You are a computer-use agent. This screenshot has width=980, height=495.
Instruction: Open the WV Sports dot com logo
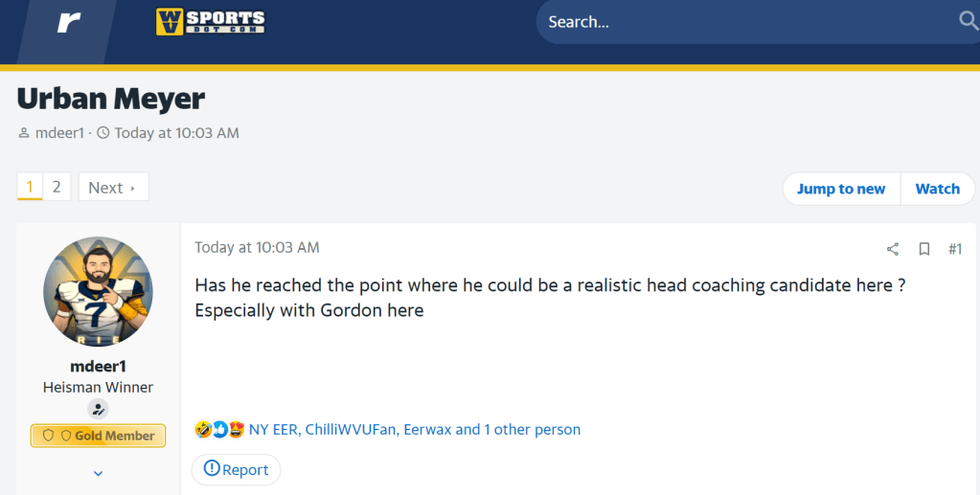click(x=210, y=22)
